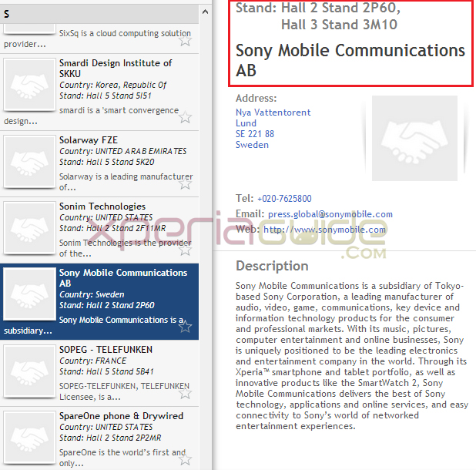Open the S section header
The image size is (476, 470).
click(x=99, y=14)
